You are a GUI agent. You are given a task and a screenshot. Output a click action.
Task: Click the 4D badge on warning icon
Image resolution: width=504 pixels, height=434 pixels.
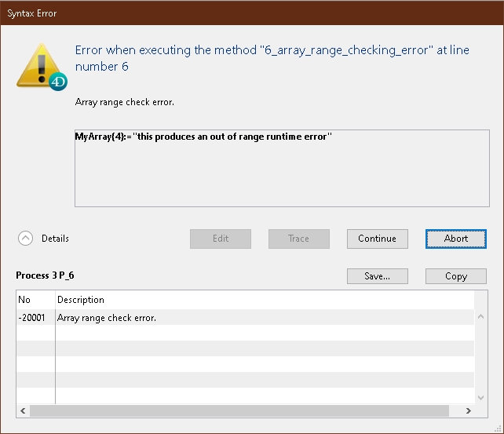coord(58,82)
